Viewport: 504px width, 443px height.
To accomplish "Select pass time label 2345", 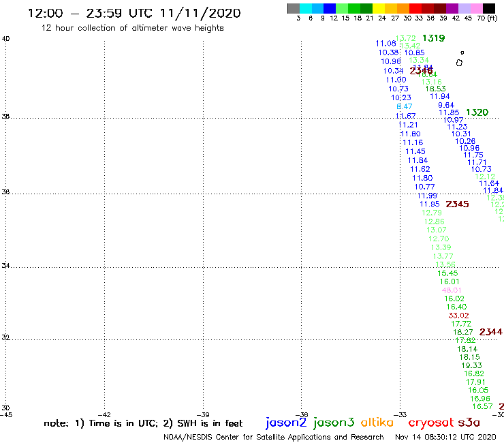I will pos(458,204).
